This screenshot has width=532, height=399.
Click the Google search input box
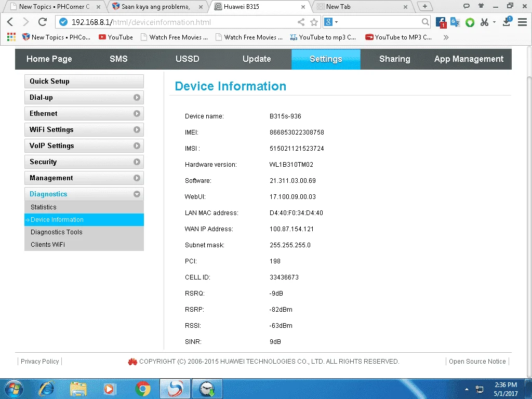tap(379, 22)
